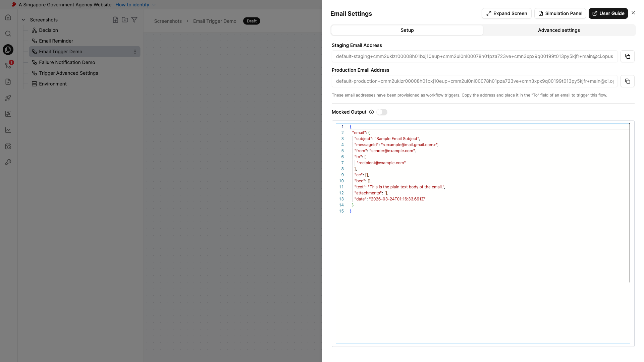Copy the Staging Email Address
Viewport: 644px width, 362px height.
click(x=627, y=56)
